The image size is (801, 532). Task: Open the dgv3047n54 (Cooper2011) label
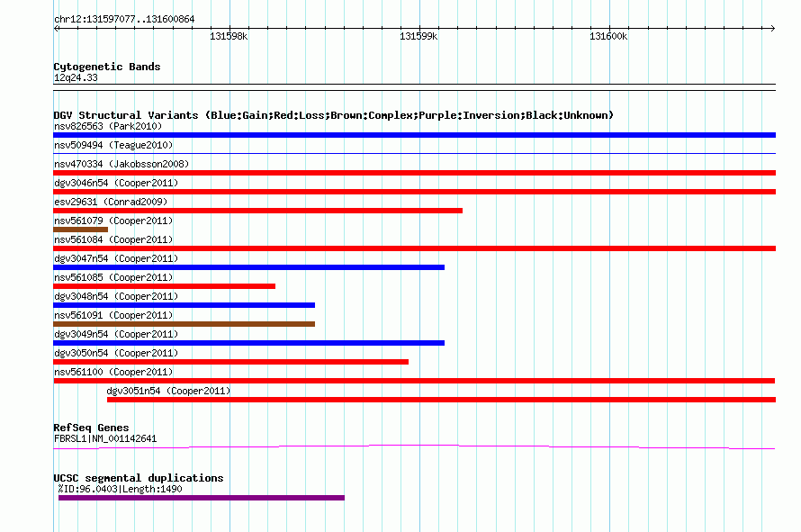coord(116,258)
